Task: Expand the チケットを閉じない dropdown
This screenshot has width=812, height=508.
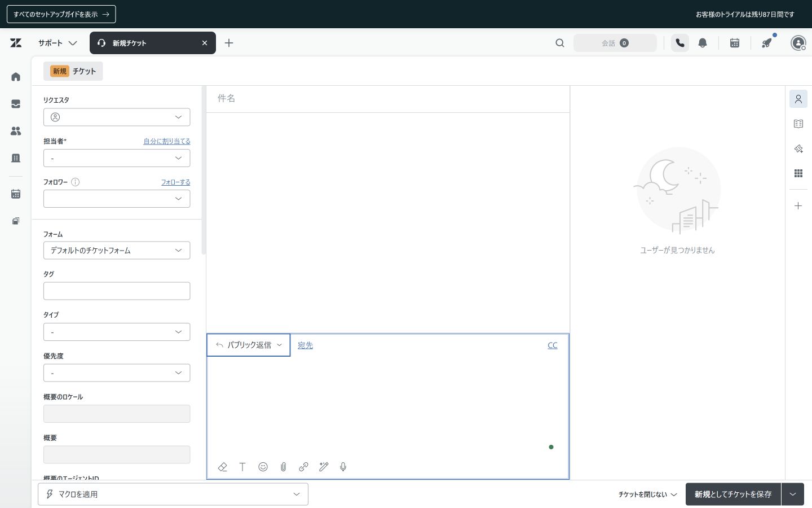Action: pos(647,494)
